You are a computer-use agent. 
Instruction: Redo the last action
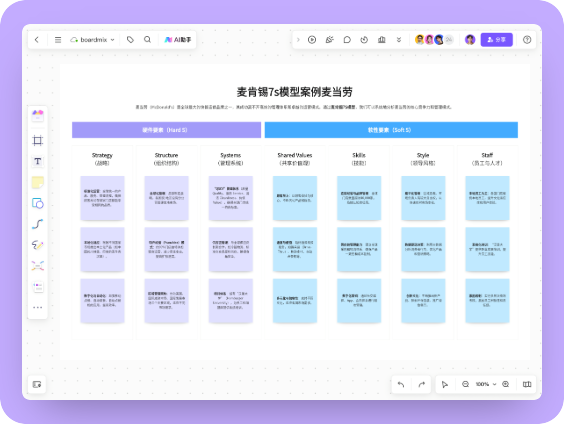coord(422,384)
